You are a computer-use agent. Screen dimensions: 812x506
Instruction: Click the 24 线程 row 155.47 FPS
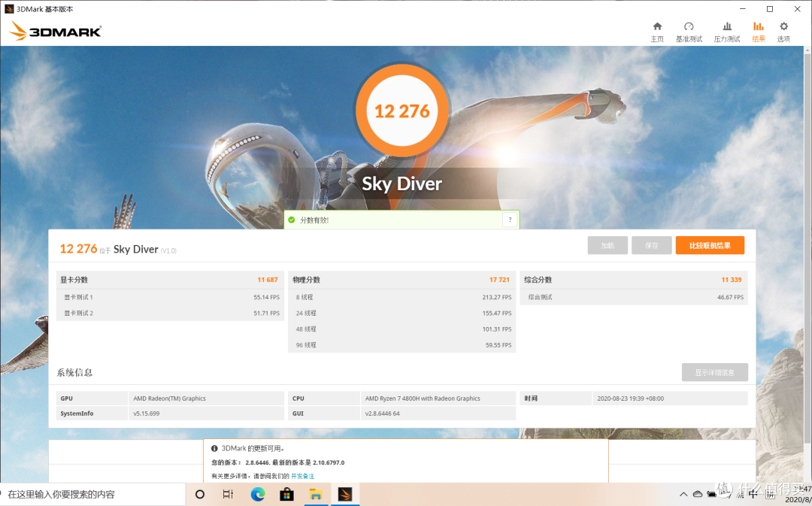(401, 314)
